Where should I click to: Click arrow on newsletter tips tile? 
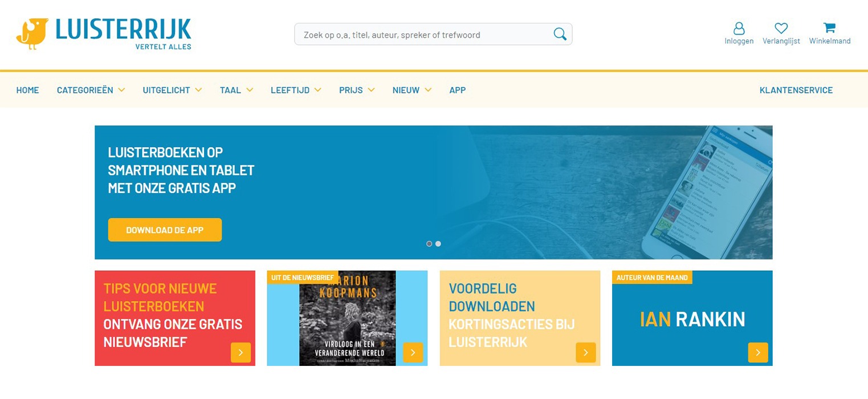coord(241,353)
